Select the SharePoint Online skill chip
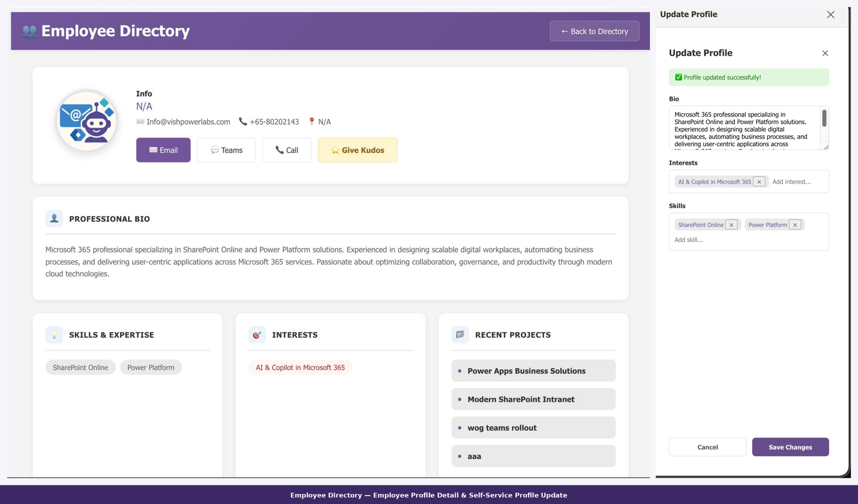The image size is (858, 504). pos(80,367)
